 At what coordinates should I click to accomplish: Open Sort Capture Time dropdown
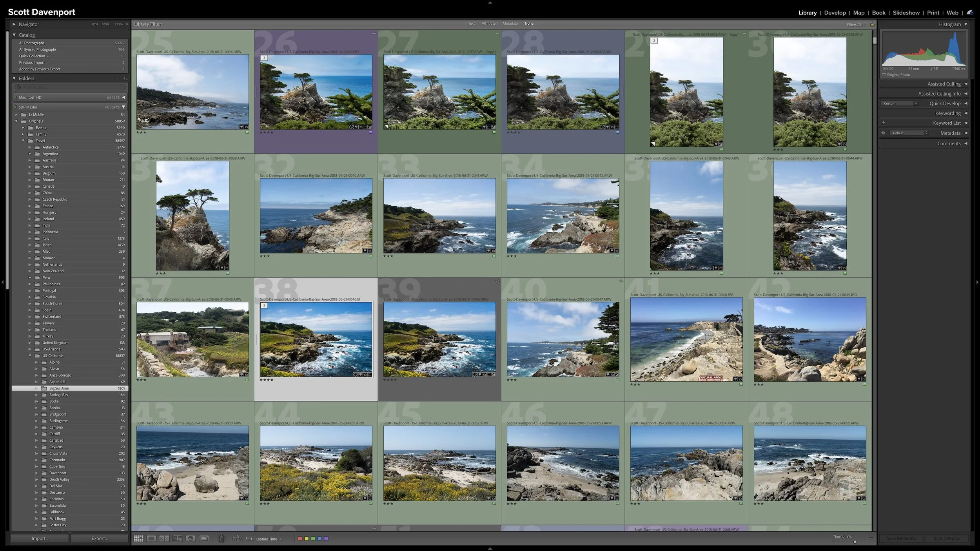[x=268, y=539]
